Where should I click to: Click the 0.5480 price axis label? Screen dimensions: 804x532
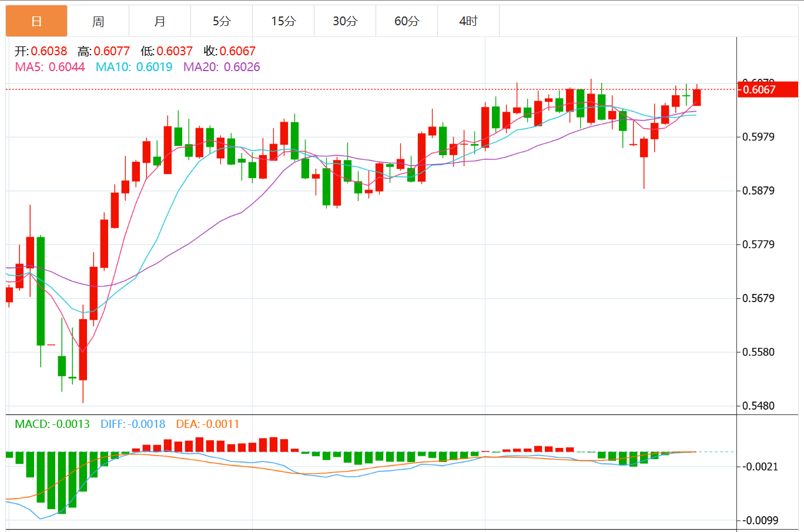pyautogui.click(x=759, y=406)
